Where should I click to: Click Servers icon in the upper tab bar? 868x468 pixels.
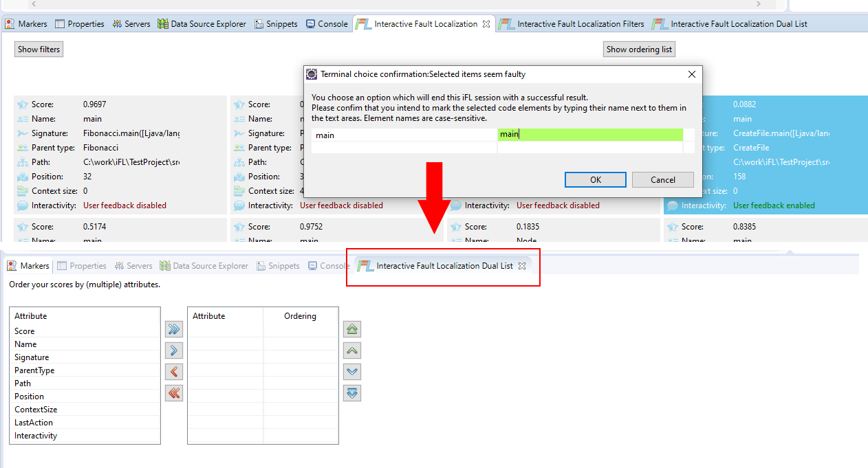117,24
